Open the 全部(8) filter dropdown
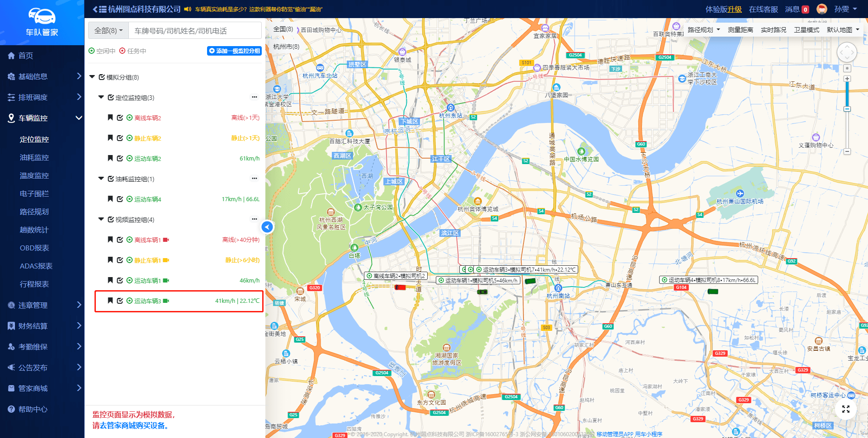The width and height of the screenshot is (868, 438). (x=108, y=31)
